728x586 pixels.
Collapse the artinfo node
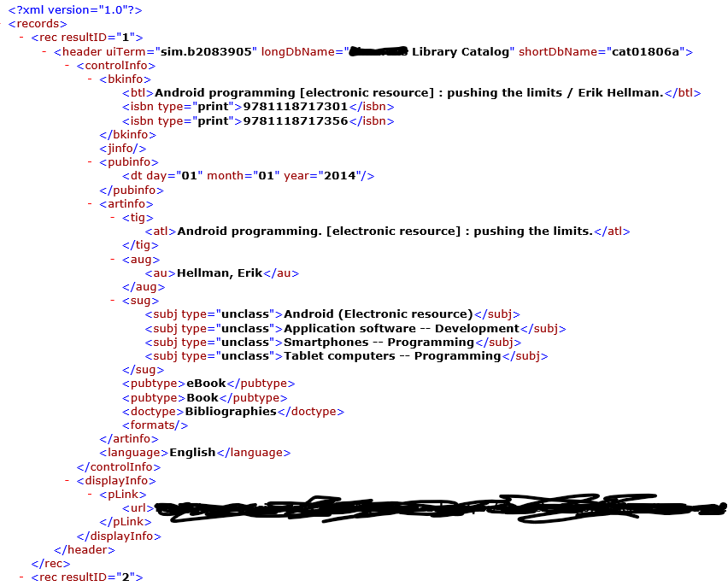[x=89, y=203]
